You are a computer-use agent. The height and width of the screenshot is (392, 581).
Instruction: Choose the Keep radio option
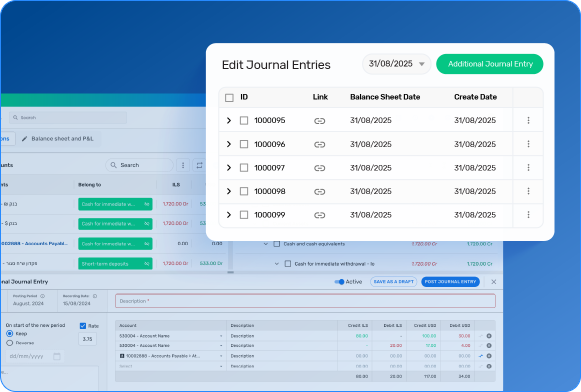(x=10, y=333)
